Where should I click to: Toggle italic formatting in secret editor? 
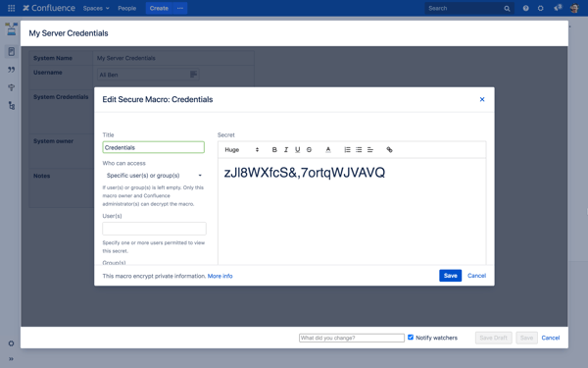pos(286,149)
